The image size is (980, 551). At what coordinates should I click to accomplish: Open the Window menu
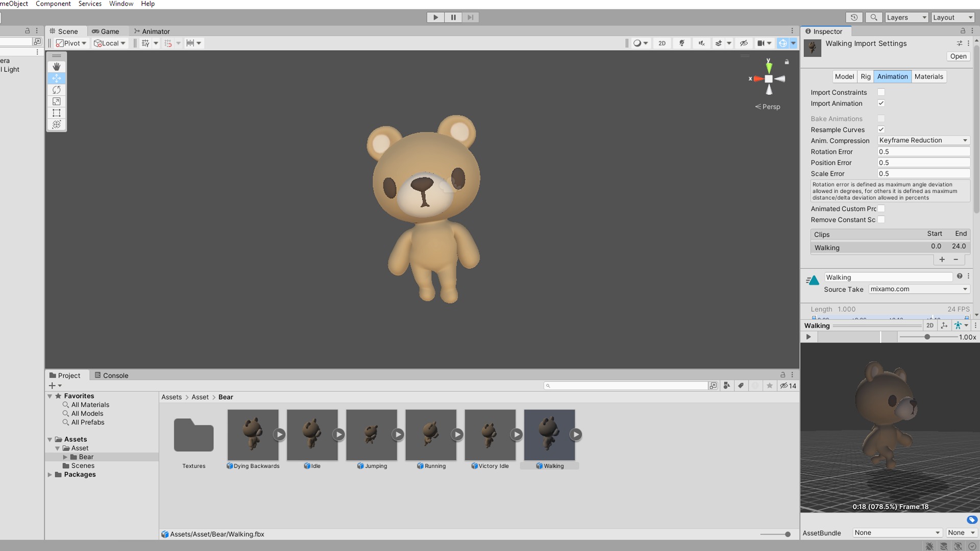[121, 4]
